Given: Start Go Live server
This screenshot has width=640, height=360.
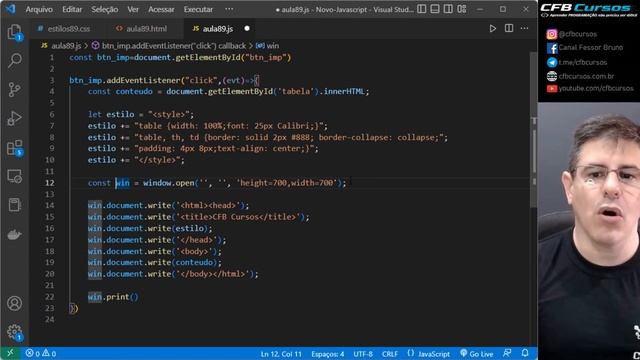Looking at the screenshot, I should click(x=476, y=353).
